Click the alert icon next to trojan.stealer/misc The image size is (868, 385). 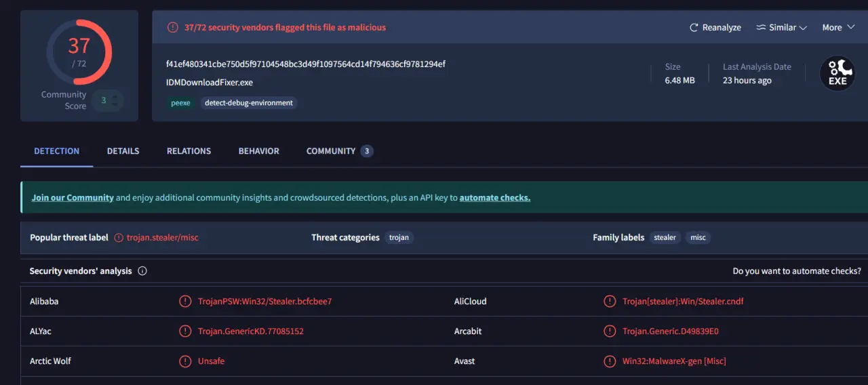[x=119, y=238]
